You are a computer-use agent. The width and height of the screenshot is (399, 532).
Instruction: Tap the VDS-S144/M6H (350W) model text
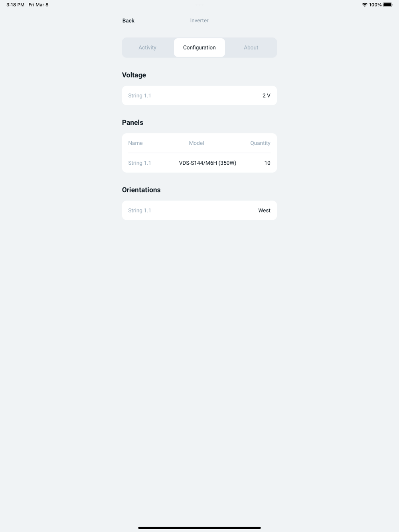coord(207,163)
